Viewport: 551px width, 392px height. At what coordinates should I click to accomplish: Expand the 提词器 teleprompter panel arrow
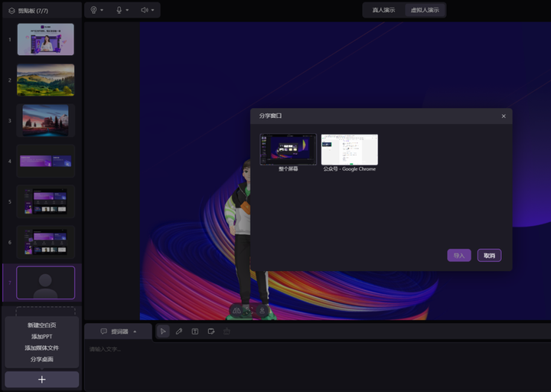pyautogui.click(x=135, y=332)
